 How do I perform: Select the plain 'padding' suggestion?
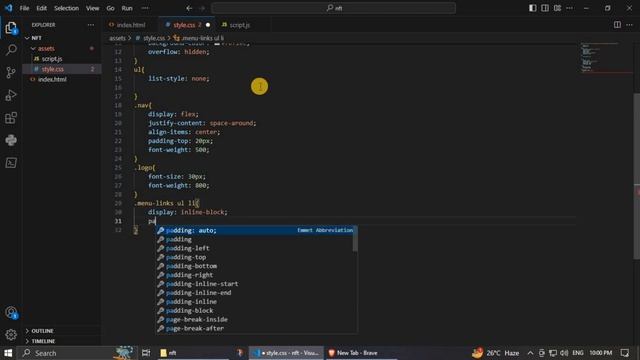click(x=255, y=240)
